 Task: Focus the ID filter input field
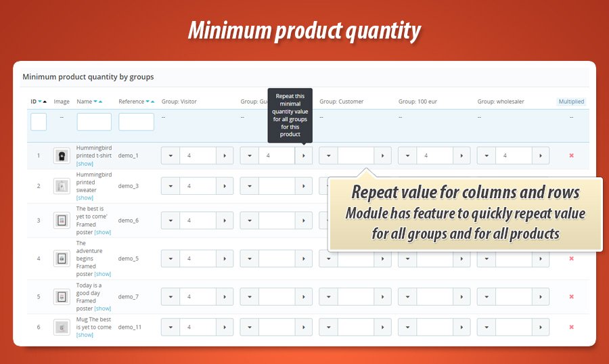[39, 122]
